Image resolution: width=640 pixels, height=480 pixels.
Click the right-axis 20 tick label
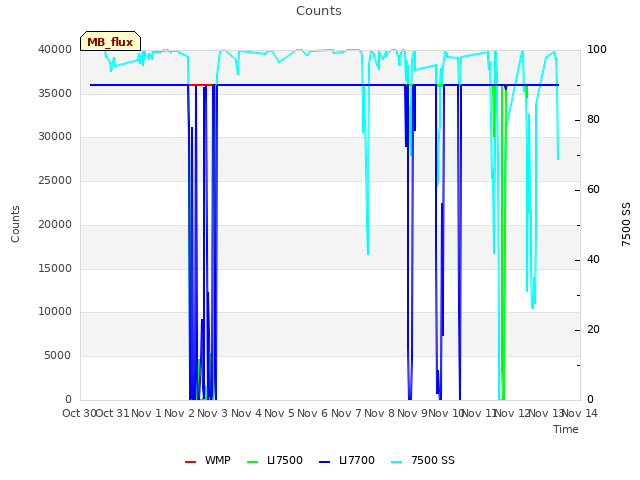click(x=593, y=330)
